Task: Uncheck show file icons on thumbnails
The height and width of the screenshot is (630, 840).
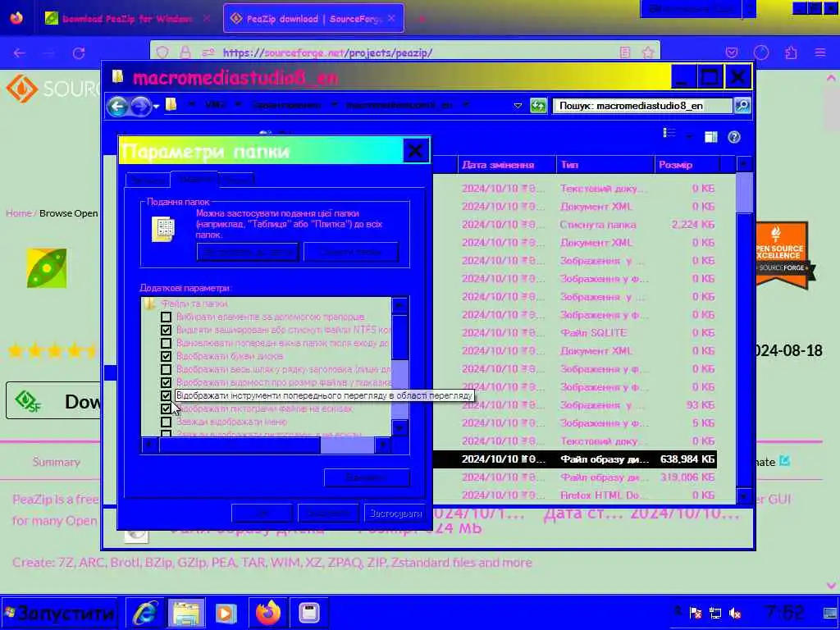Action: 166,409
